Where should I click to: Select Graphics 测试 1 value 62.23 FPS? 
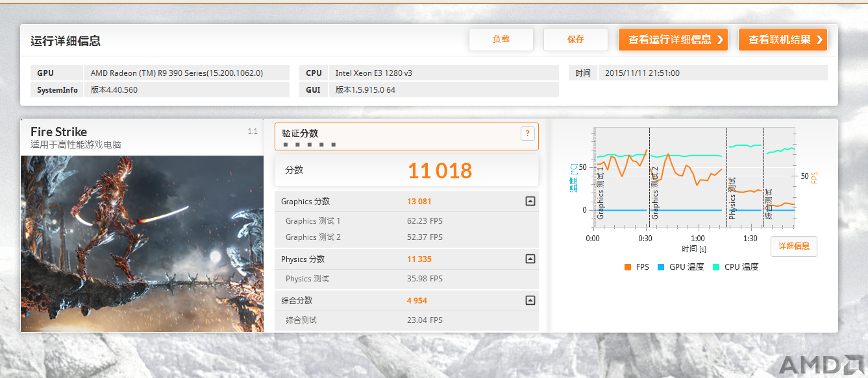tap(425, 221)
